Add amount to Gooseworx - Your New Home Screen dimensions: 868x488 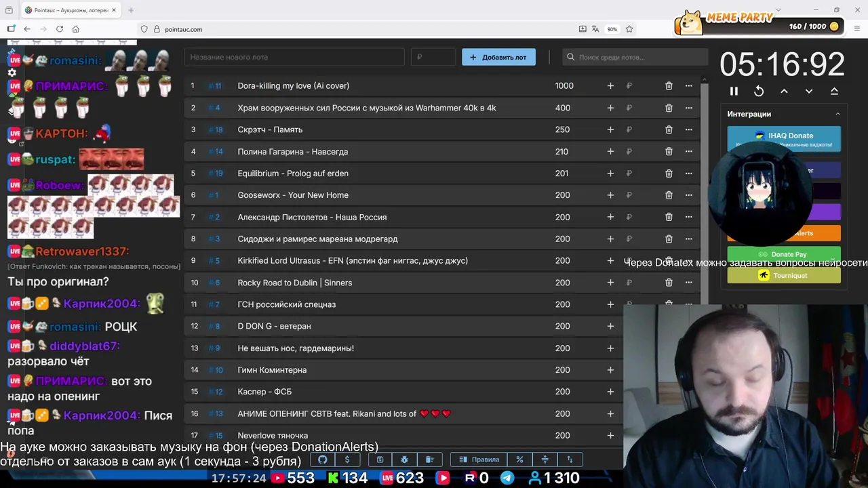click(610, 195)
